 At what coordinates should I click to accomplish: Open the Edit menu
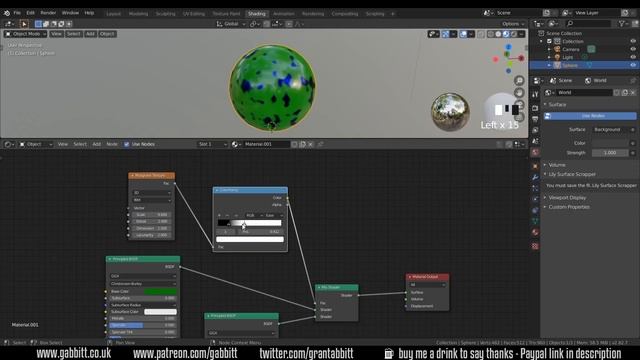tap(31, 13)
